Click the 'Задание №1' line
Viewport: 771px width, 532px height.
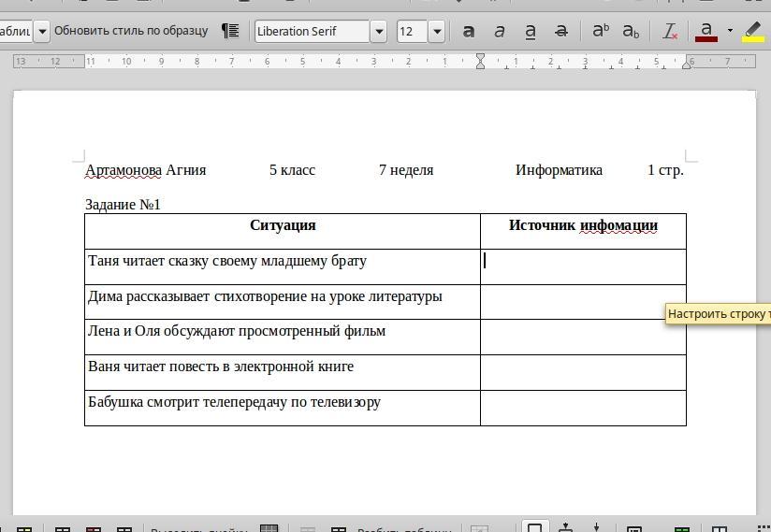pyautogui.click(x=123, y=205)
